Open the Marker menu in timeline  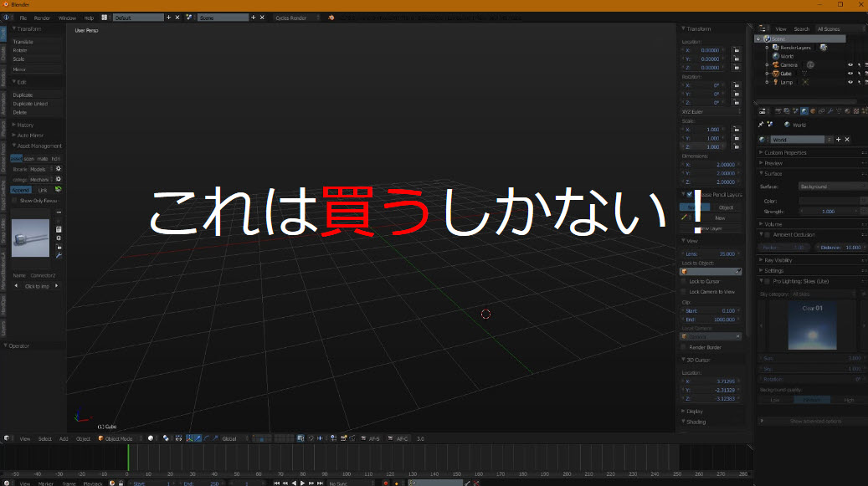(x=45, y=483)
